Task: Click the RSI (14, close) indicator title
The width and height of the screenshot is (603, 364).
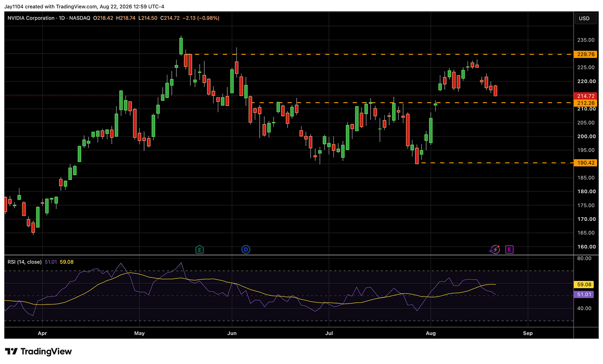Action: (x=24, y=262)
